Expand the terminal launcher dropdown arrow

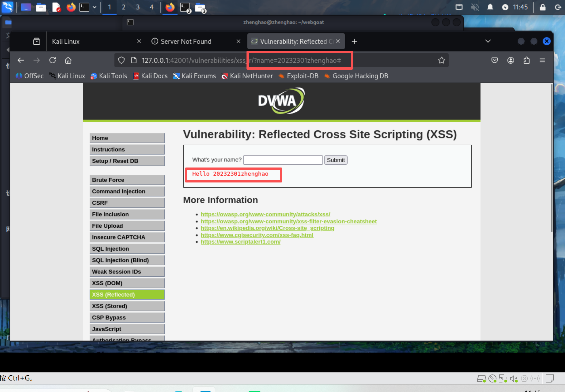tap(94, 7)
